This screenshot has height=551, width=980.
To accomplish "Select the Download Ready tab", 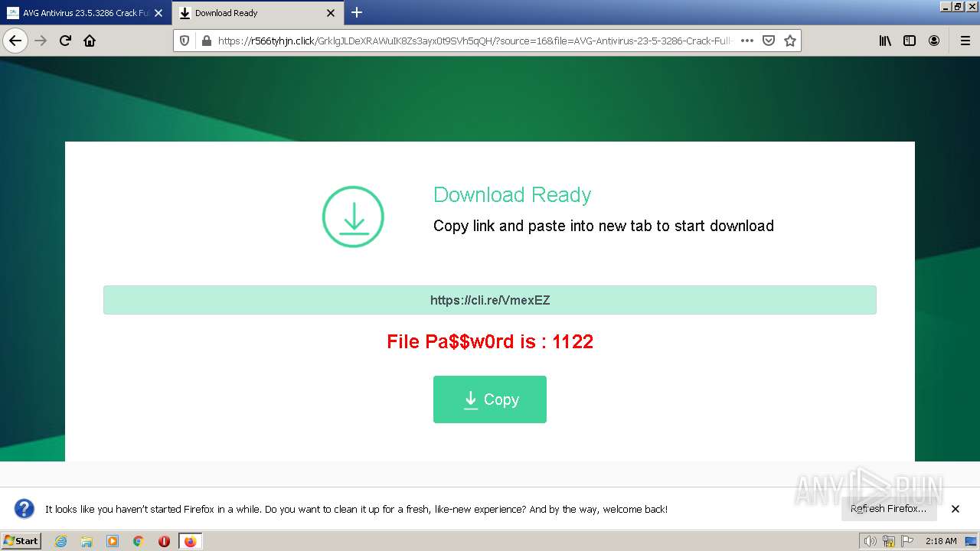I will (257, 13).
